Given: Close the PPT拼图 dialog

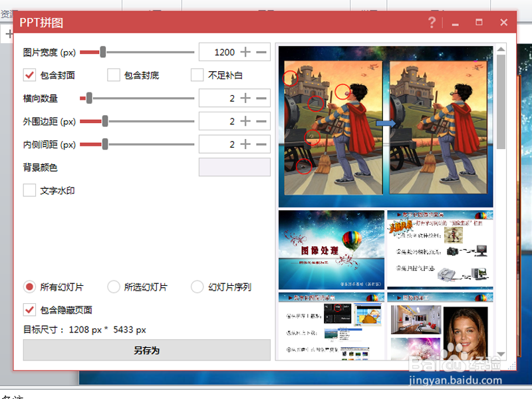Looking at the screenshot, I should pyautogui.click(x=503, y=23).
